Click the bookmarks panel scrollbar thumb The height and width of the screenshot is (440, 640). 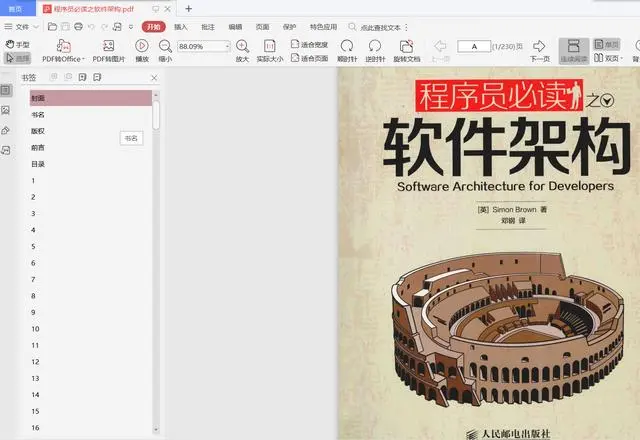pos(156,116)
